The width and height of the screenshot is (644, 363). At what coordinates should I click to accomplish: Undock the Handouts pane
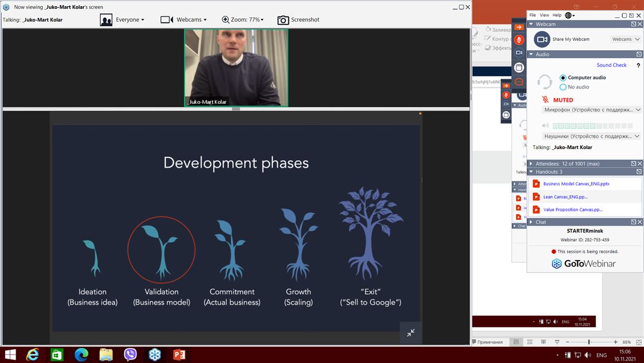point(638,172)
